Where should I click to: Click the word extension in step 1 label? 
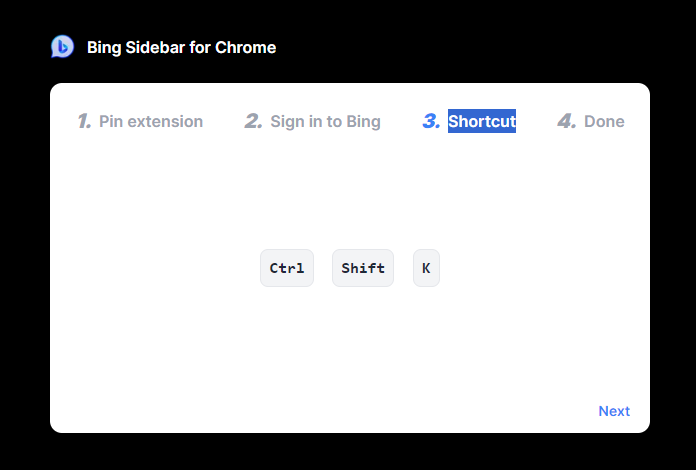[x=165, y=122]
